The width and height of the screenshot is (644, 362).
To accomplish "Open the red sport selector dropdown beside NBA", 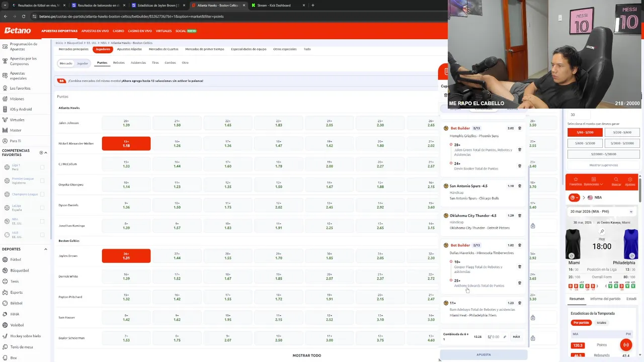I will coord(574,198).
